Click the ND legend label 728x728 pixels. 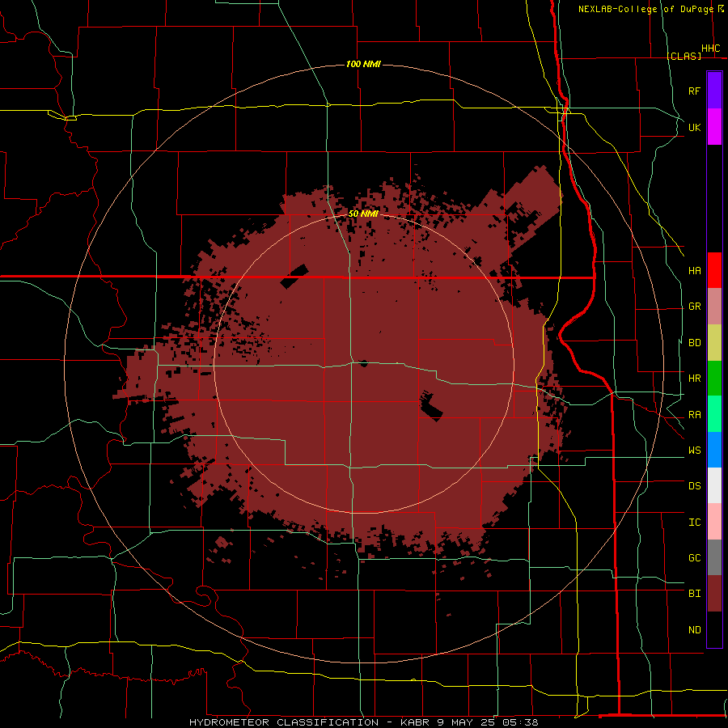click(x=694, y=630)
